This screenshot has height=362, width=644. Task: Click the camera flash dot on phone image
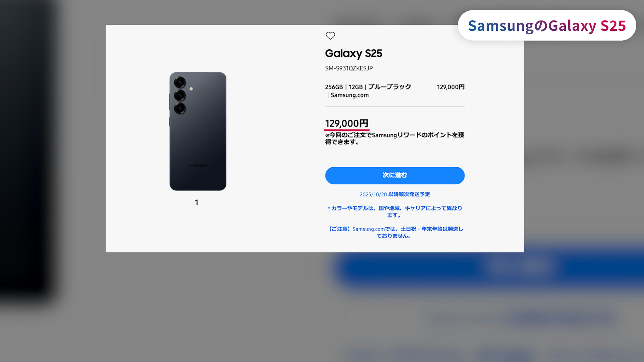(191, 89)
